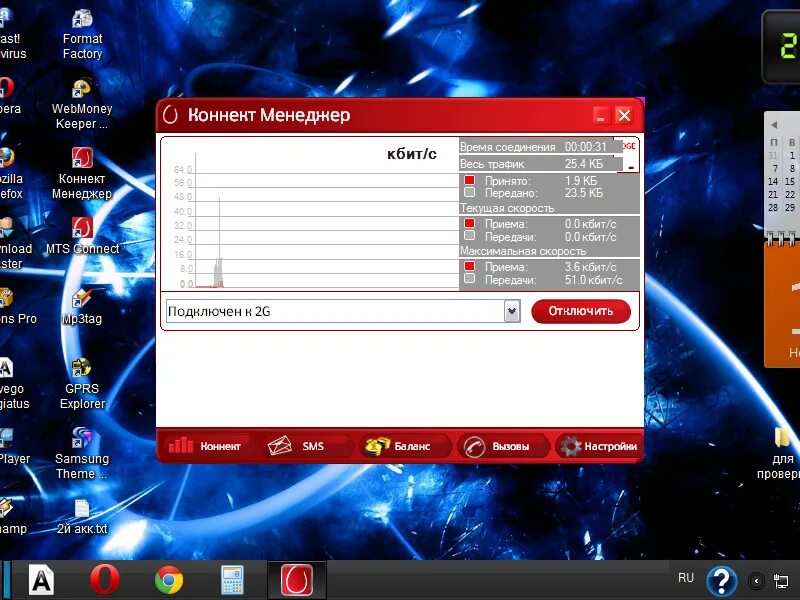Go to the Вызовы tab
Screen dimensions: 800x600
502,446
